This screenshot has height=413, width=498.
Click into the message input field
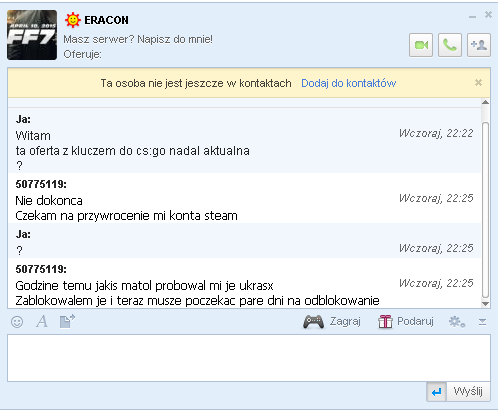click(249, 358)
